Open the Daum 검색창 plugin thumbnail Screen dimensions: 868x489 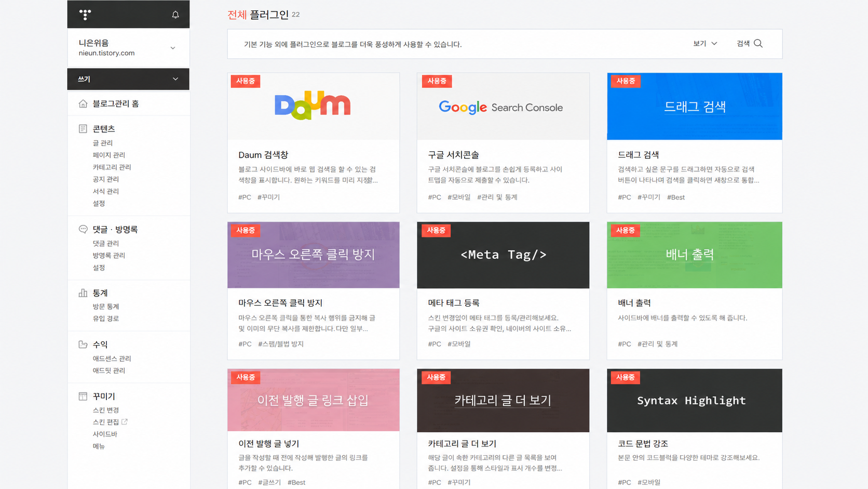tap(314, 106)
